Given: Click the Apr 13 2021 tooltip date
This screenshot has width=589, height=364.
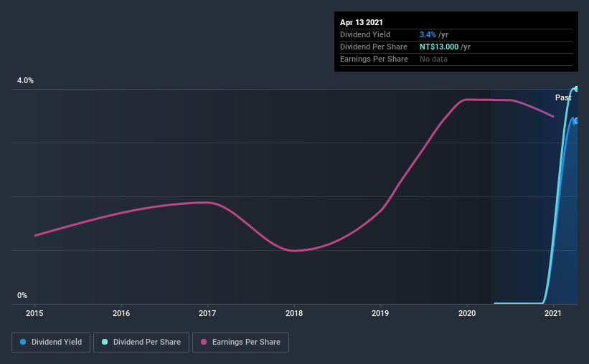Looking at the screenshot, I should [x=363, y=22].
